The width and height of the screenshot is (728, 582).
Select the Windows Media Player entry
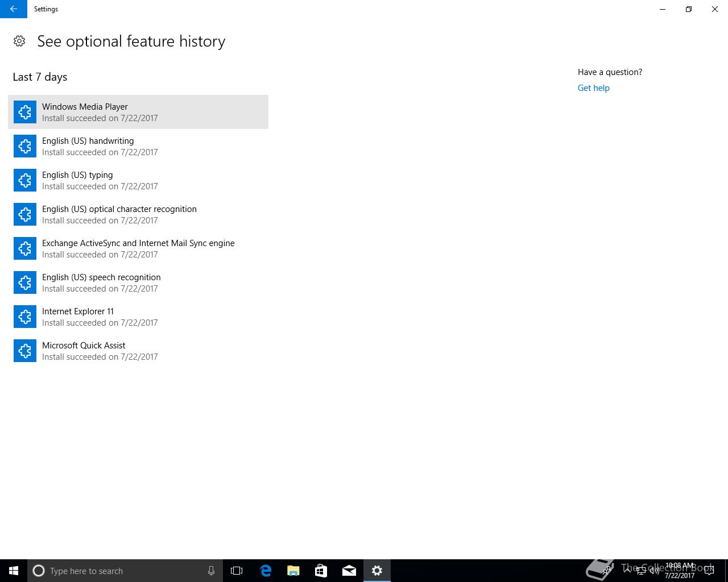pyautogui.click(x=138, y=112)
